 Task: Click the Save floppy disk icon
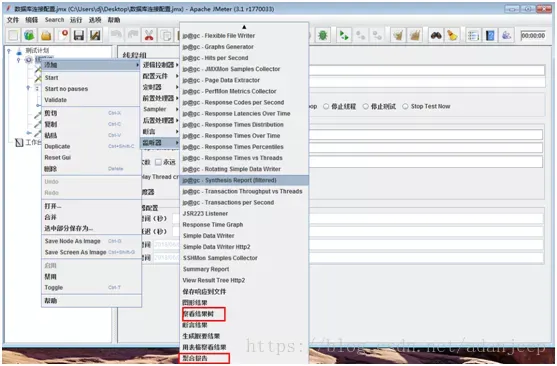[79, 35]
